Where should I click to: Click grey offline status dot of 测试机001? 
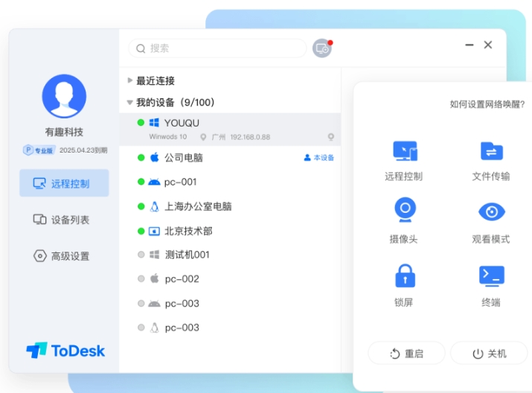tap(141, 255)
